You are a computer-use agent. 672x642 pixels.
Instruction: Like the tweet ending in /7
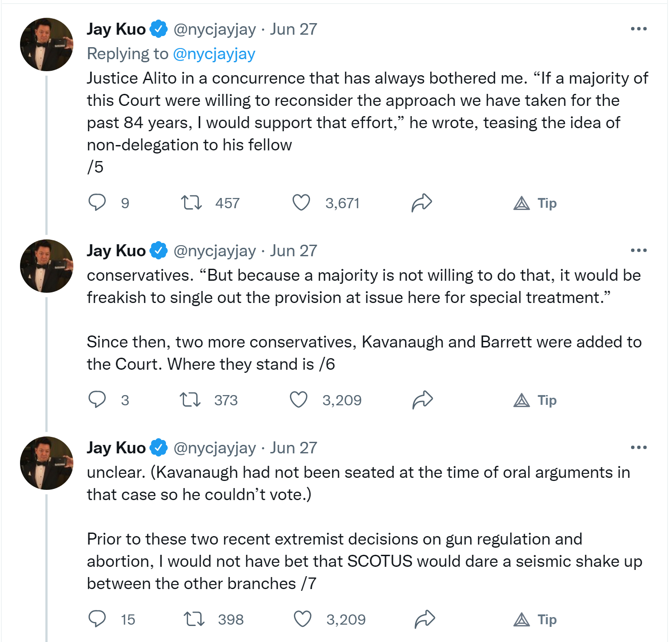[302, 619]
